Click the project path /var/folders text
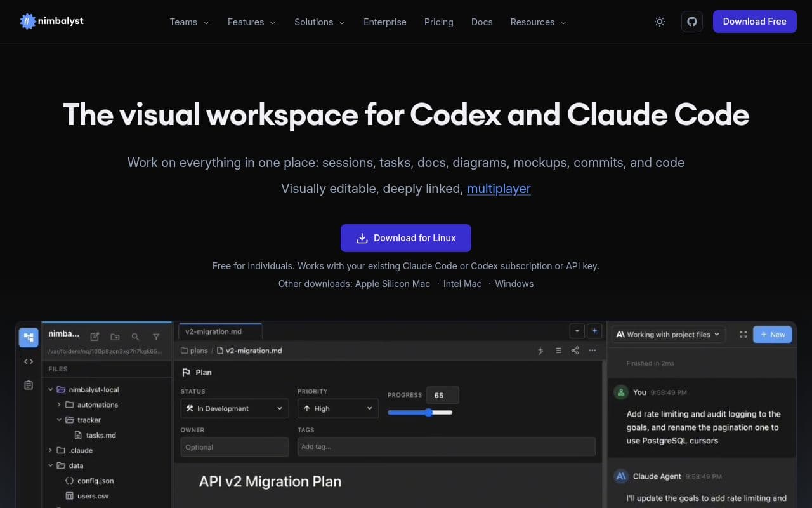The image size is (812, 508). [107, 351]
